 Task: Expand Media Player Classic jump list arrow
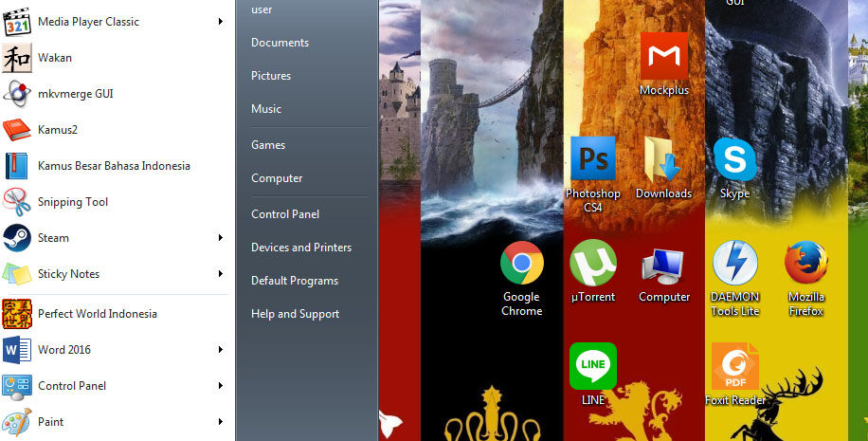pos(221,22)
